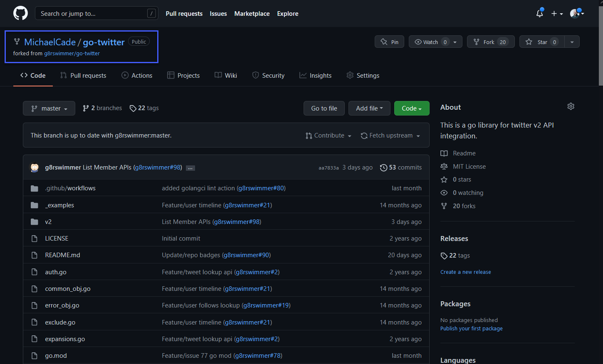Click the repository settings gear in About section
The image size is (603, 364).
(571, 106)
